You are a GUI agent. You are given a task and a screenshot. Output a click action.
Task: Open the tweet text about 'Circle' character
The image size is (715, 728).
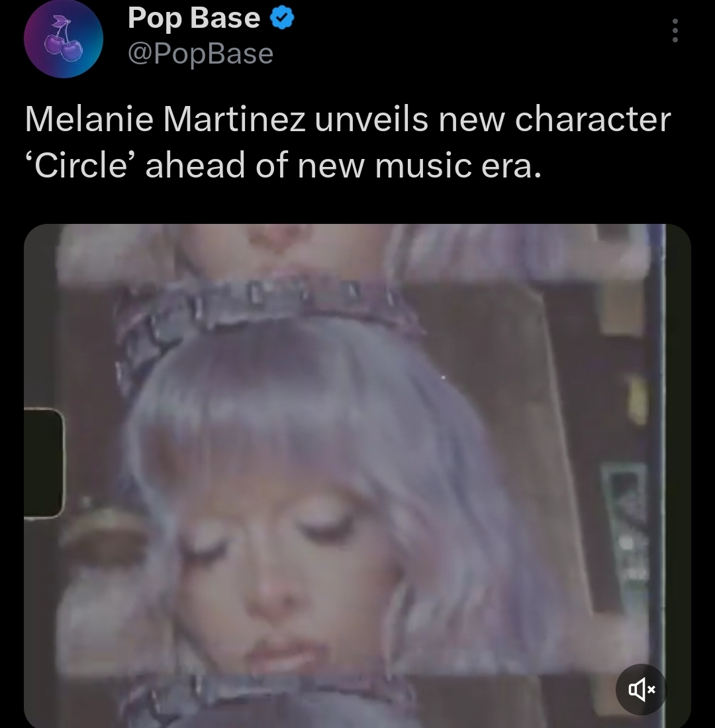pyautogui.click(x=348, y=142)
